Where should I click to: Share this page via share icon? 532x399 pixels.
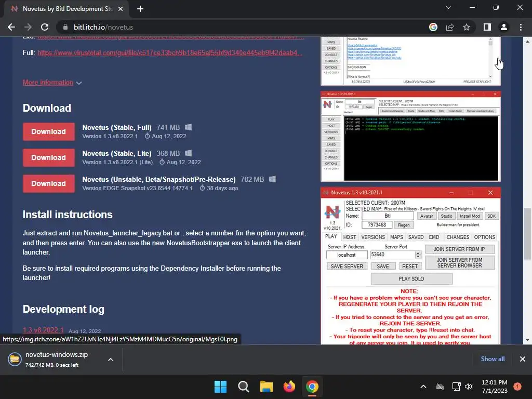tap(450, 27)
